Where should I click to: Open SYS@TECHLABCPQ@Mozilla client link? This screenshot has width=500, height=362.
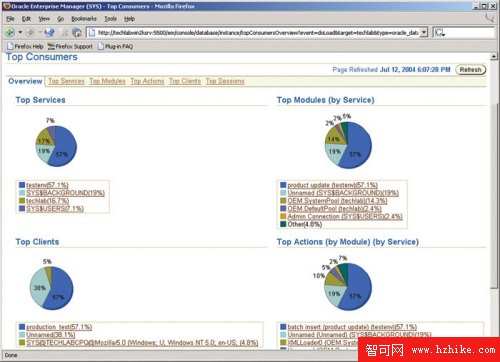point(142,343)
